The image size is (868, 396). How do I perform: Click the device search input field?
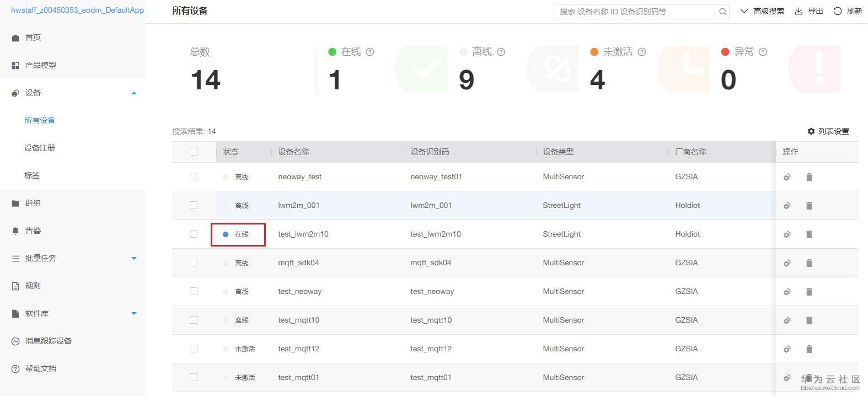634,12
